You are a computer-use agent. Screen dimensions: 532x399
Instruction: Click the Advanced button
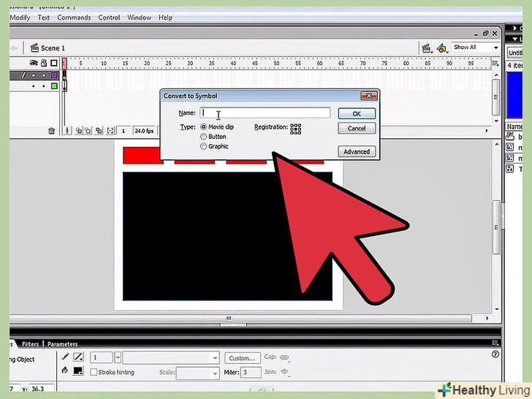click(x=357, y=152)
